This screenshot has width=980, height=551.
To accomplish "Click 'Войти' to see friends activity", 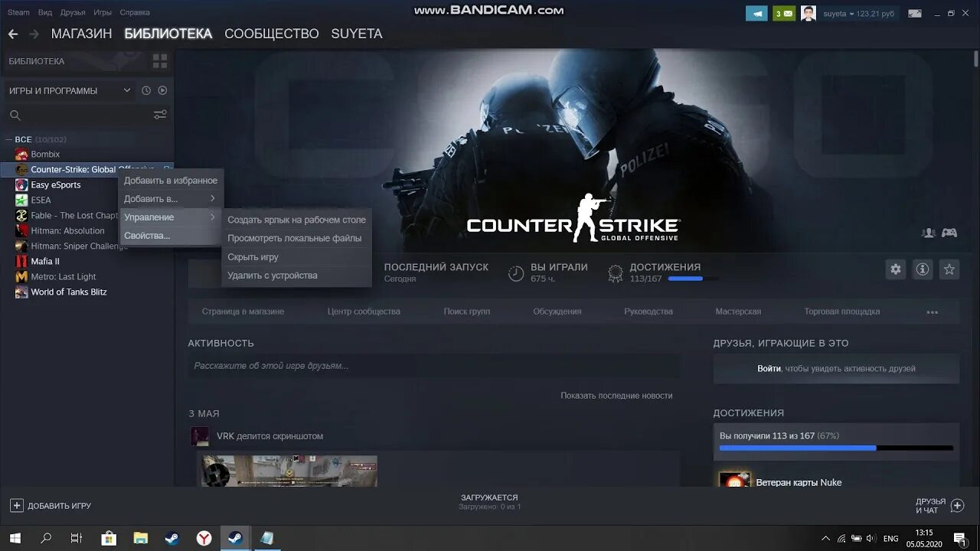I will [x=769, y=368].
